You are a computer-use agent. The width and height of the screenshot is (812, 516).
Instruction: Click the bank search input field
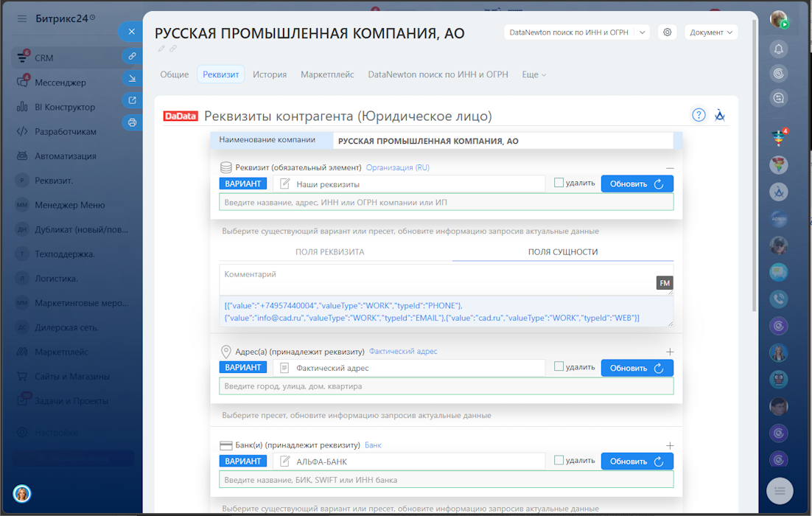pyautogui.click(x=446, y=480)
